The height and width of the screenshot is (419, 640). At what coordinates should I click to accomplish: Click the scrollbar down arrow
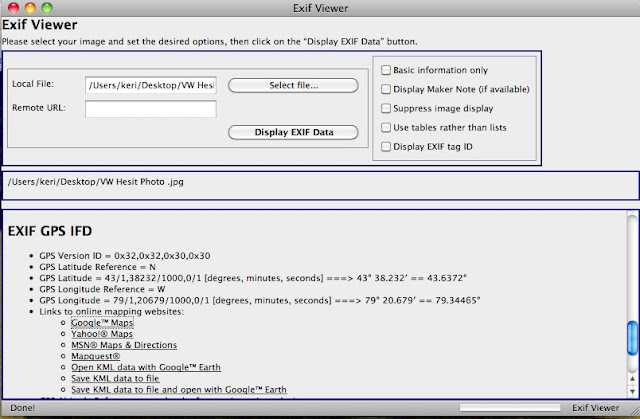[632, 391]
